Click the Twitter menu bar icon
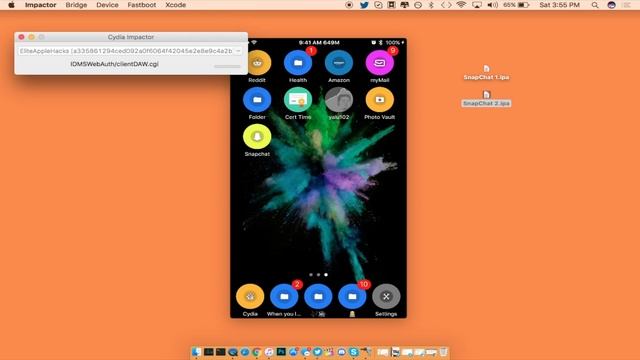The image size is (640, 360). (364, 5)
